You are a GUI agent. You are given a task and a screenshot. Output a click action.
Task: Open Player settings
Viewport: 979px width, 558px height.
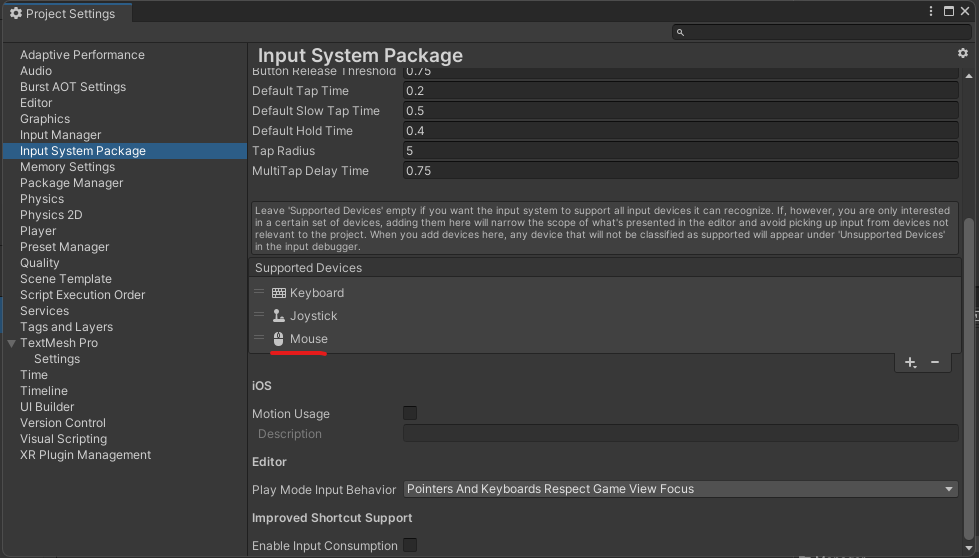[x=38, y=231]
